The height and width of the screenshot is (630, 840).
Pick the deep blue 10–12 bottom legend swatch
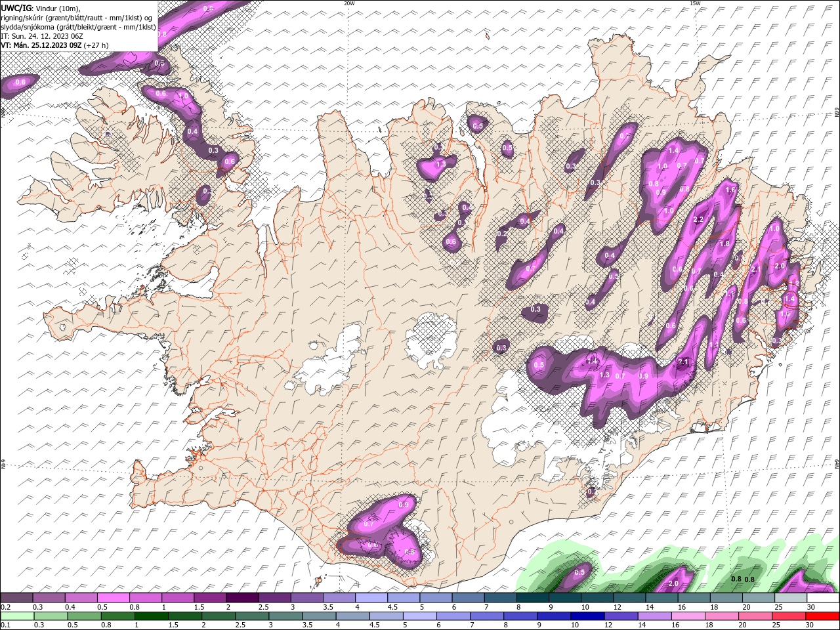point(588,616)
